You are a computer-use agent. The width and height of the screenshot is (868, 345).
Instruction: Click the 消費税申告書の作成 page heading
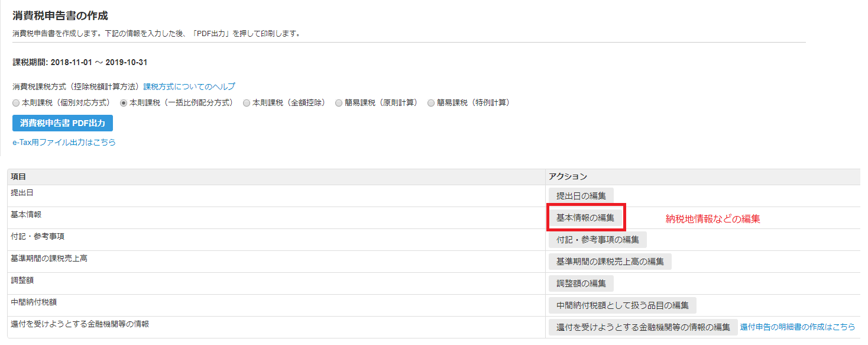tap(60, 16)
